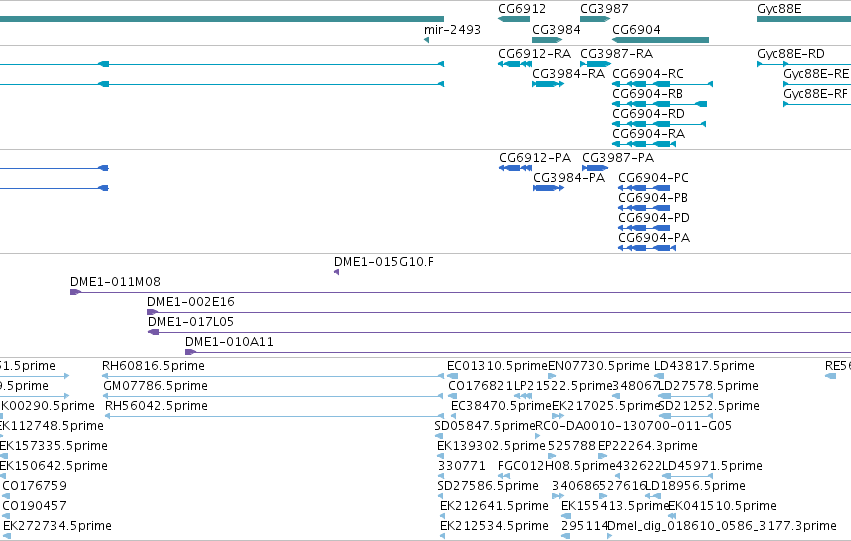Select protein CG6912-PA
This screenshot has height=541, width=851.
click(535, 158)
